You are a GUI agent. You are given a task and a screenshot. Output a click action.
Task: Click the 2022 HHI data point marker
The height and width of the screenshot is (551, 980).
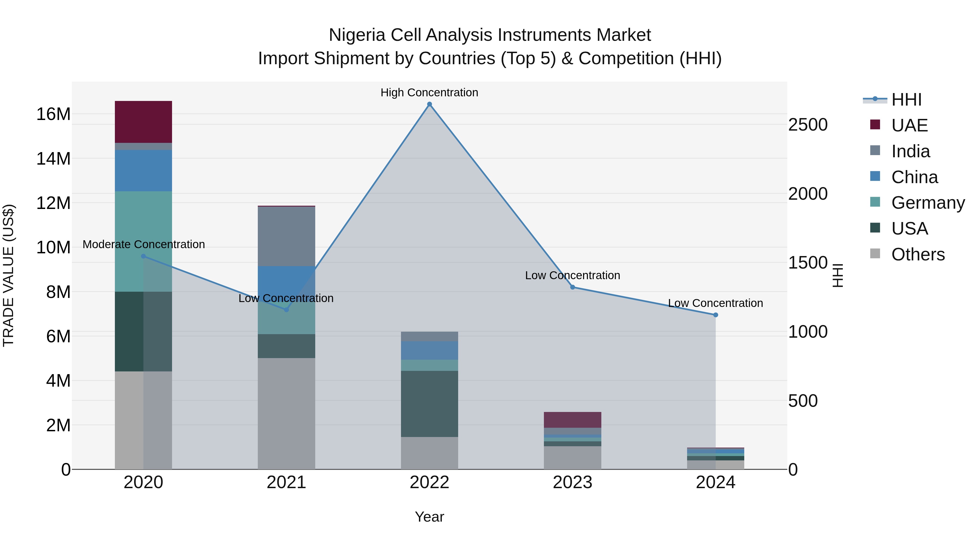pos(430,104)
